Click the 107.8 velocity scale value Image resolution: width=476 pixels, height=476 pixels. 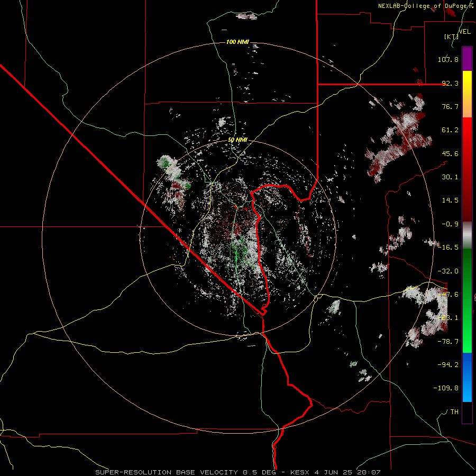click(x=448, y=59)
